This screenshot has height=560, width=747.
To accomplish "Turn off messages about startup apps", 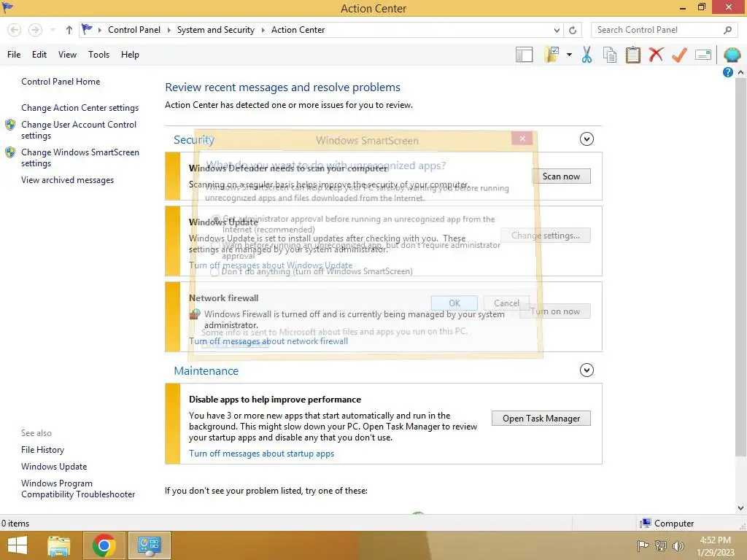I will point(262,454).
